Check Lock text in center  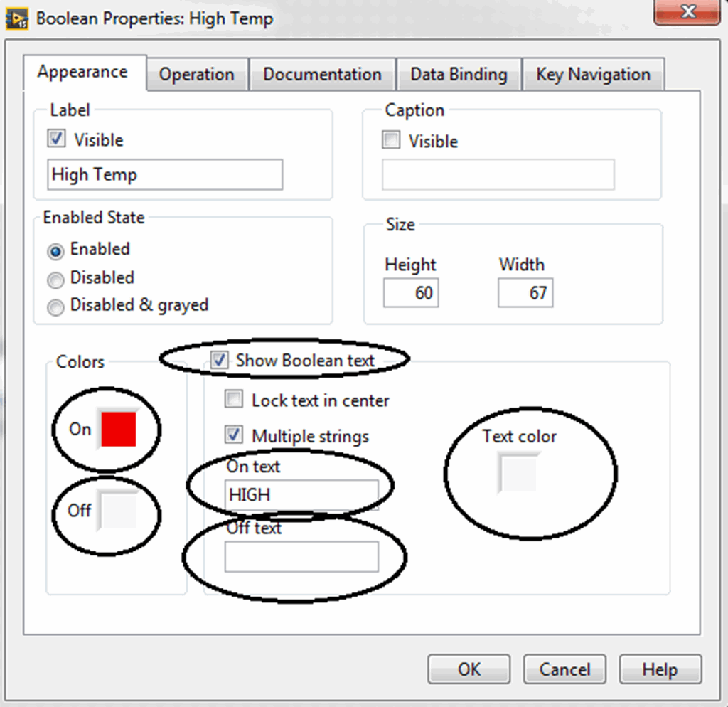coord(233,400)
